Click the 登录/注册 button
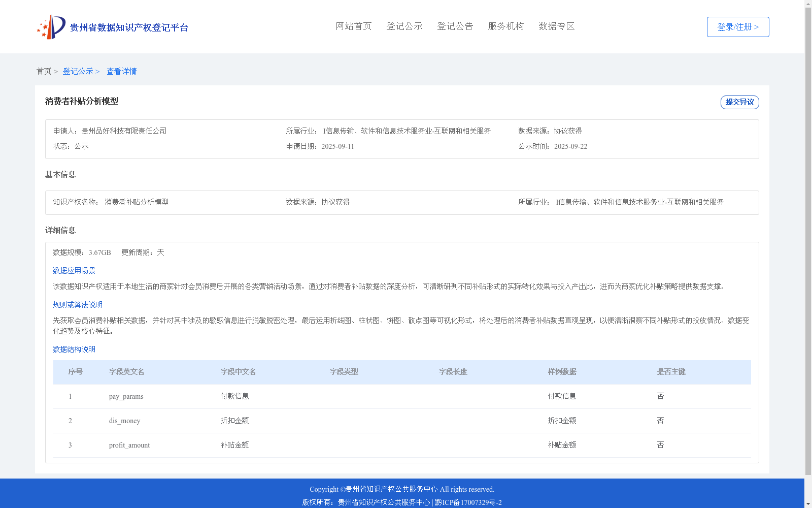This screenshot has height=508, width=812. click(x=738, y=27)
